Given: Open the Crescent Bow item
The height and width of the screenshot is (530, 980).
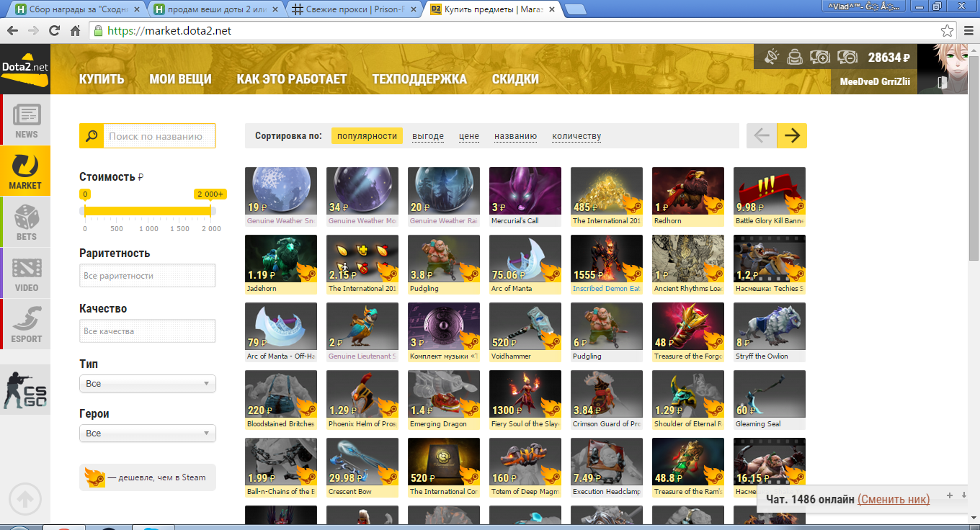Looking at the screenshot, I should tap(362, 467).
